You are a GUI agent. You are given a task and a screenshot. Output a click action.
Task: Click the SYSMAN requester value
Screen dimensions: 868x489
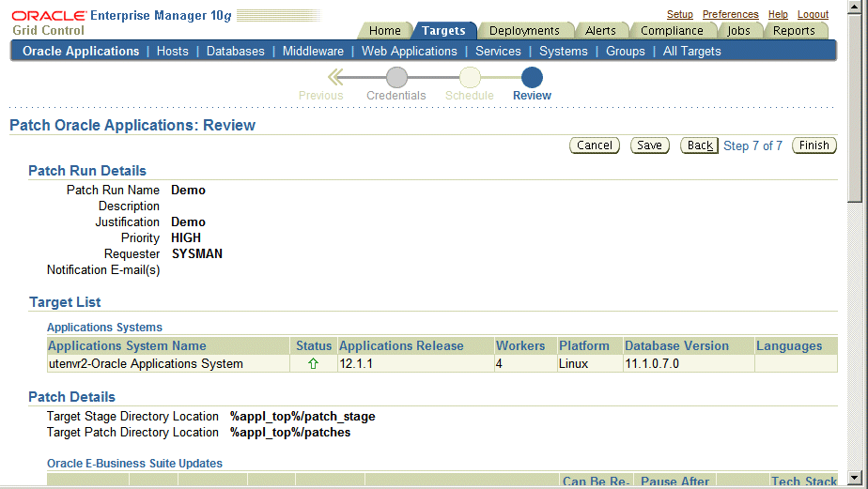point(197,254)
